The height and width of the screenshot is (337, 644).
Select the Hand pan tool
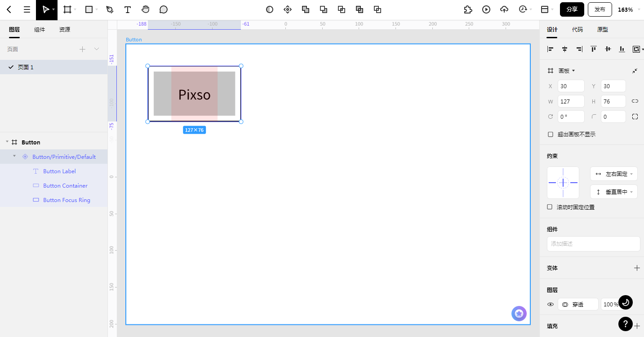(x=145, y=9)
